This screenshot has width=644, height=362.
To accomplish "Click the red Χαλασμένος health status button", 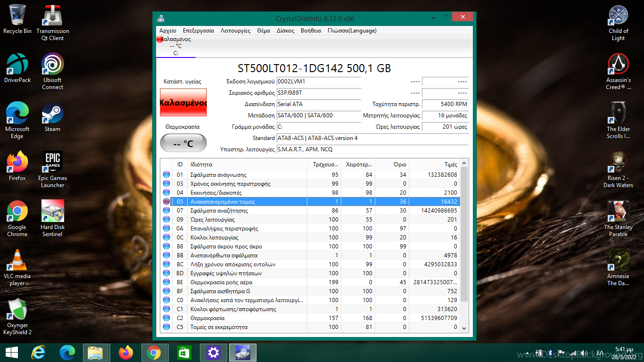I will pos(183,102).
